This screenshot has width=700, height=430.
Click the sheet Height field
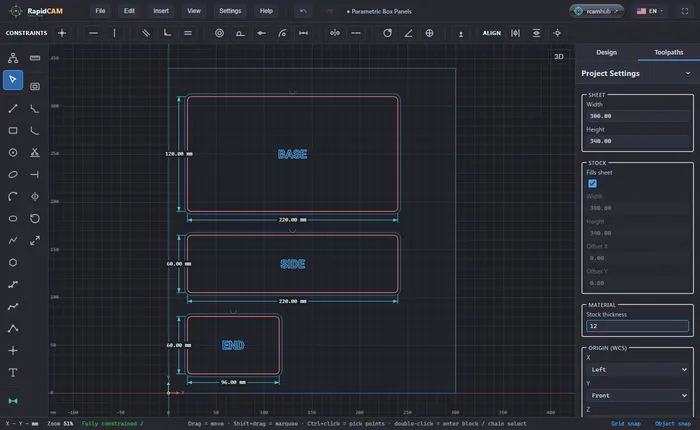[638, 141]
